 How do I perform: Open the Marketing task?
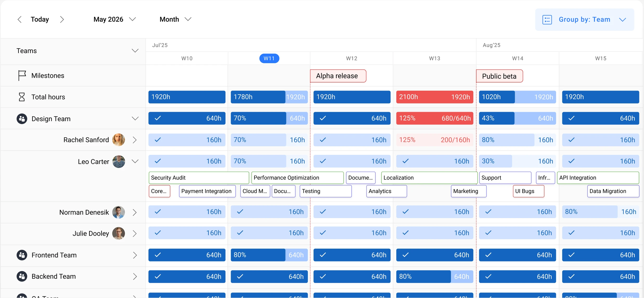[x=469, y=191]
